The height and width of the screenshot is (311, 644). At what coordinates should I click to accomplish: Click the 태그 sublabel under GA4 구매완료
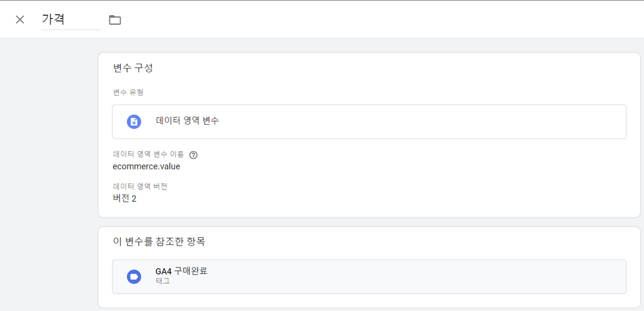(163, 281)
